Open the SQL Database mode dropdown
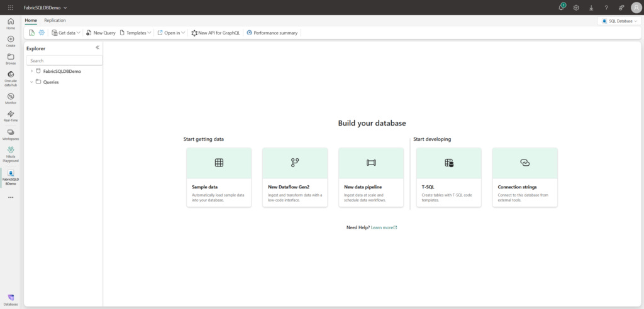 pyautogui.click(x=619, y=21)
